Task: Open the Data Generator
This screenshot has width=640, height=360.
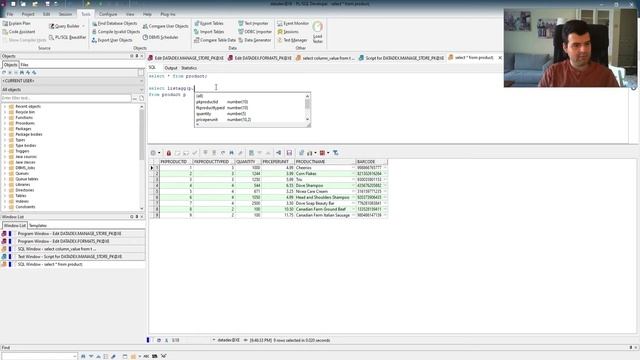Action: coord(255,40)
